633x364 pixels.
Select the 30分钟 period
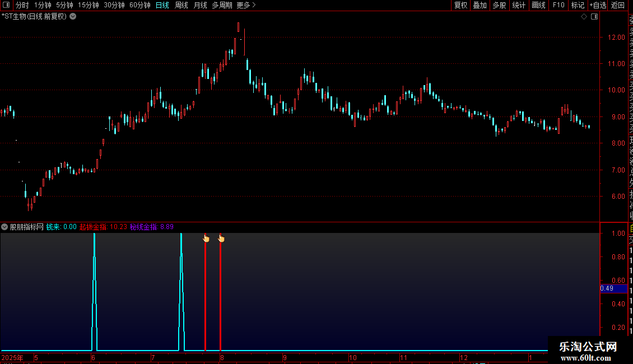click(x=114, y=5)
